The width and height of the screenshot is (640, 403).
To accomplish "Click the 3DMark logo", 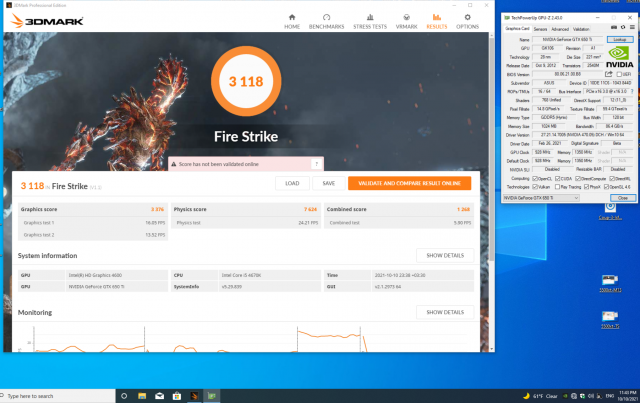I will [47, 21].
